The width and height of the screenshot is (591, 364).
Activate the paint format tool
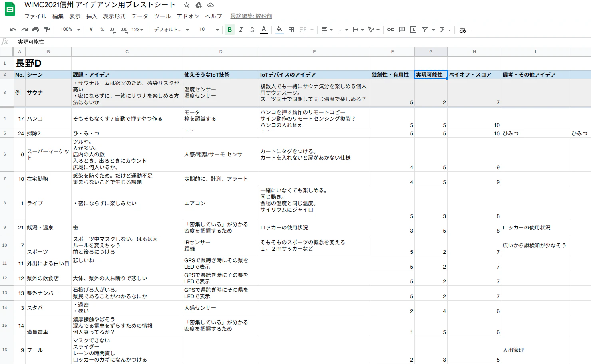point(47,30)
